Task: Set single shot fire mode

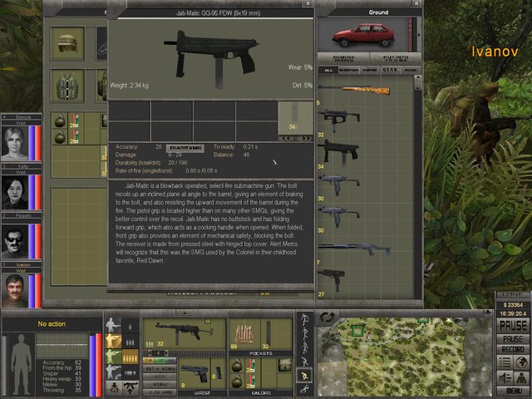Action: [x=131, y=327]
